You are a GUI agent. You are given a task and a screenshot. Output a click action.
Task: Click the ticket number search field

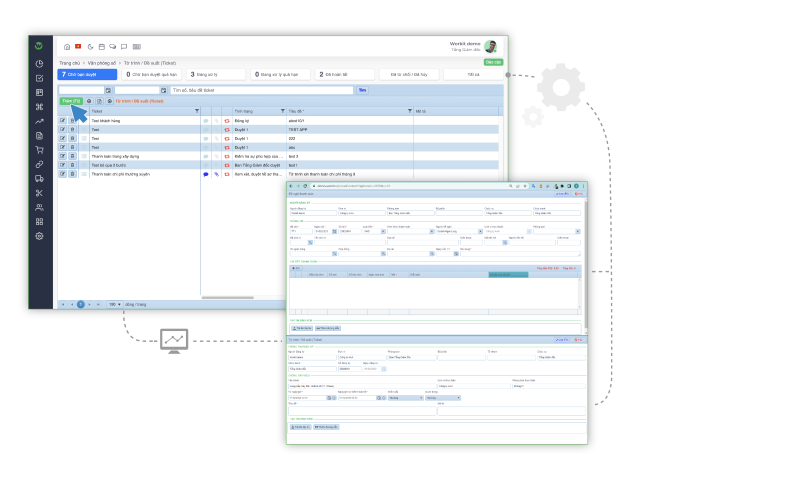[262, 90]
